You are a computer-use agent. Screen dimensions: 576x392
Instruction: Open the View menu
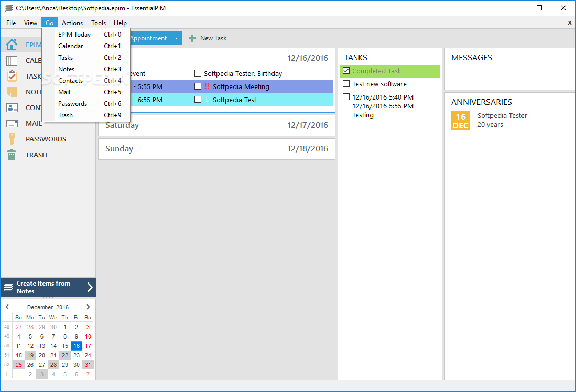click(x=30, y=23)
